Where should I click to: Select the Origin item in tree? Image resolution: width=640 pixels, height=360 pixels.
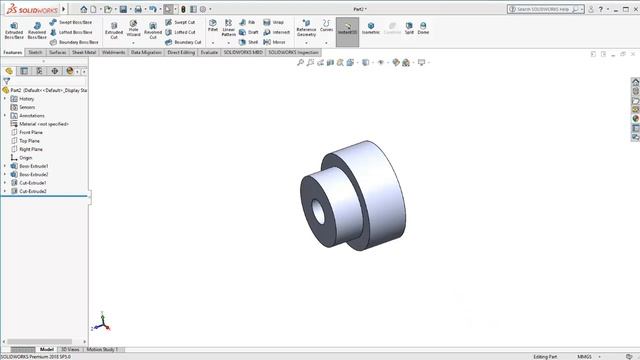click(25, 158)
